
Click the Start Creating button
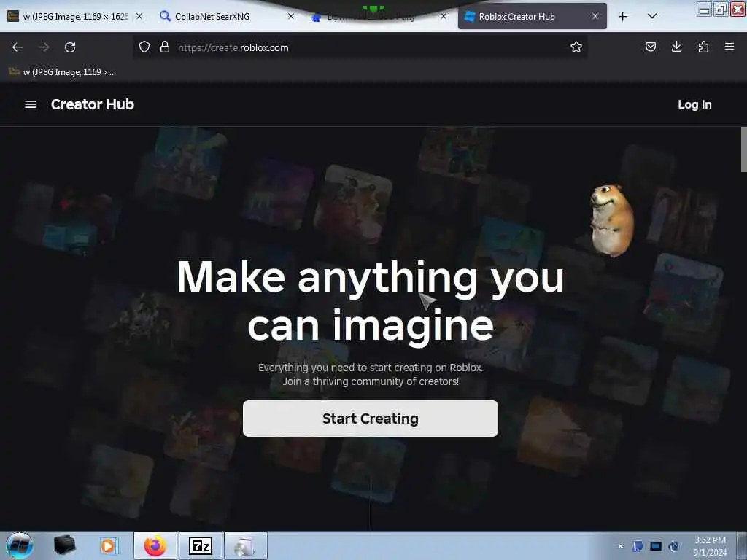point(370,419)
